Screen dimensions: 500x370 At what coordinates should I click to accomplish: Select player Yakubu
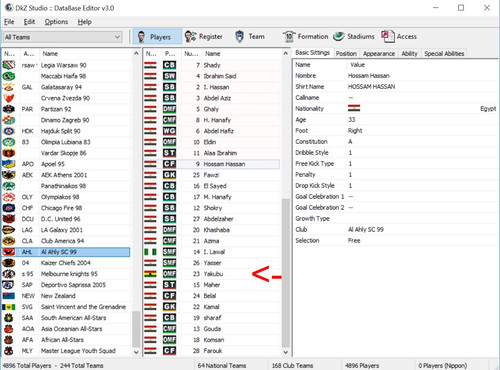(212, 274)
